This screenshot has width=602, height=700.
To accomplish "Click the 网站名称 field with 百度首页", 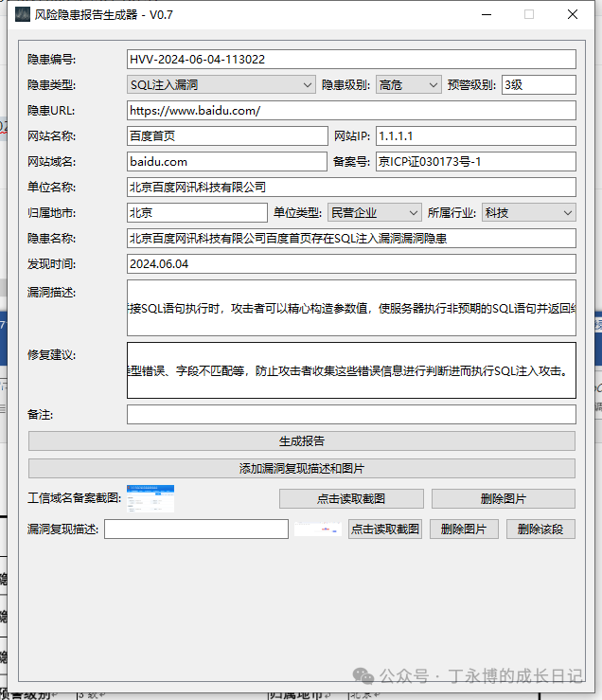I will 227,136.
